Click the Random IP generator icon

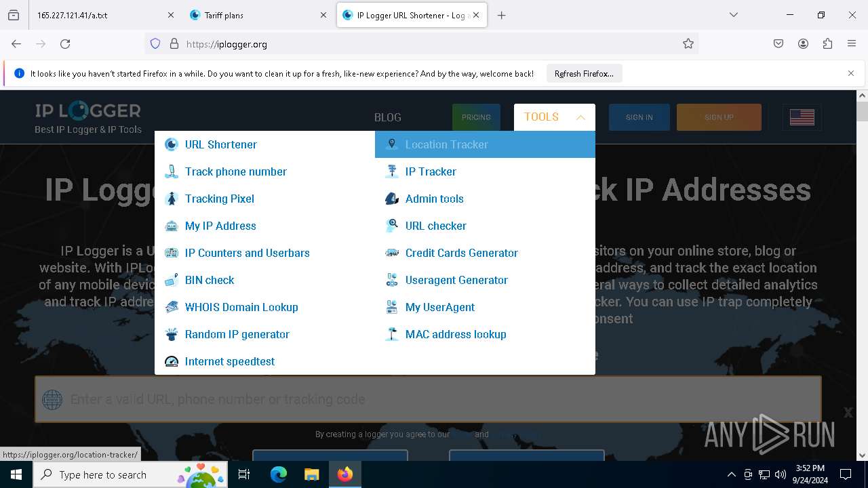(172, 334)
